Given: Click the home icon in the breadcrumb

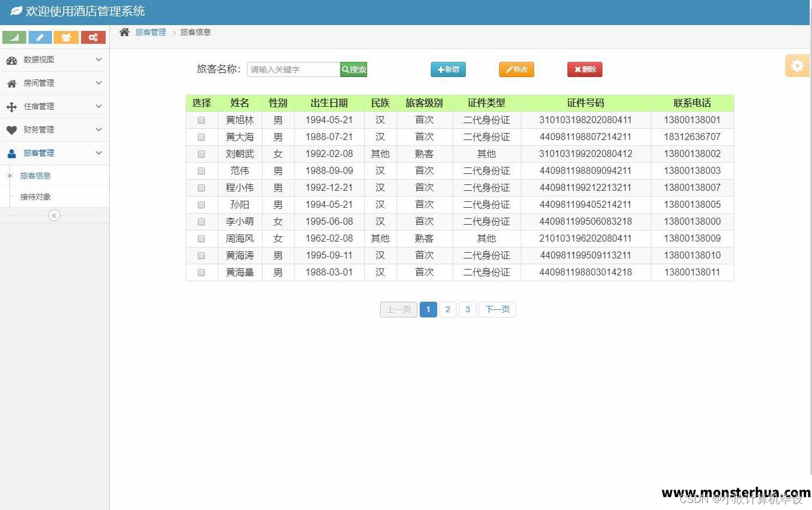Looking at the screenshot, I should coord(123,32).
